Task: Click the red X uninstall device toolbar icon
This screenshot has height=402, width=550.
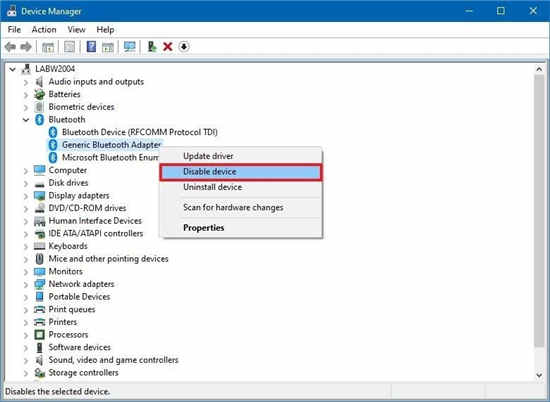Action: coord(168,47)
